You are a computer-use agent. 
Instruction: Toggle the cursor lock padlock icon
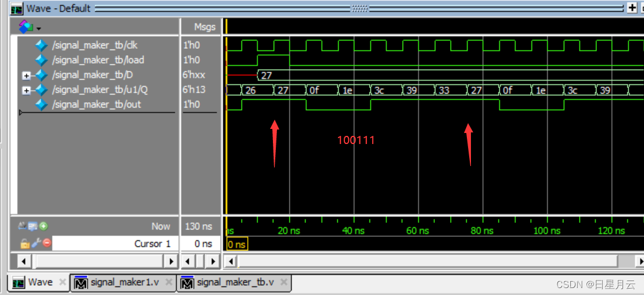pos(24,244)
